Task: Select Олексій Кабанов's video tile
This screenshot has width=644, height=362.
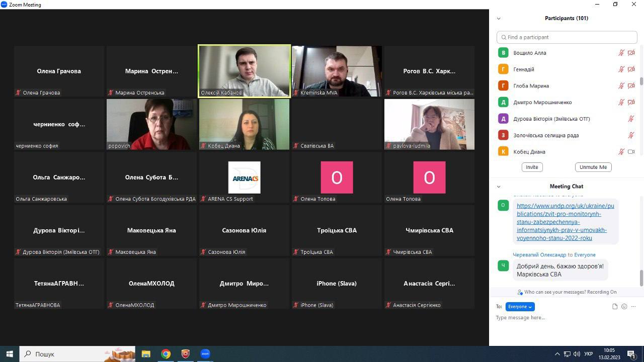Action: click(x=245, y=71)
